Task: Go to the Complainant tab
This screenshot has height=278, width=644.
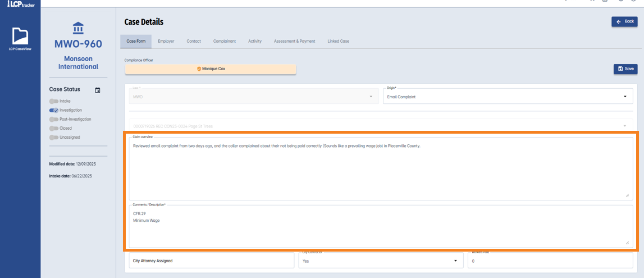Action: pyautogui.click(x=224, y=41)
